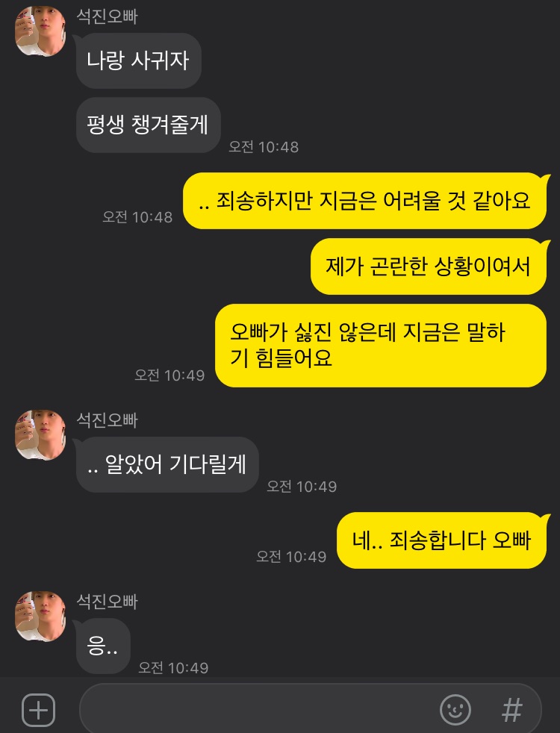Image resolution: width=560 pixels, height=733 pixels.
Task: Open the profile photo beside '응..'
Action: click(x=40, y=616)
